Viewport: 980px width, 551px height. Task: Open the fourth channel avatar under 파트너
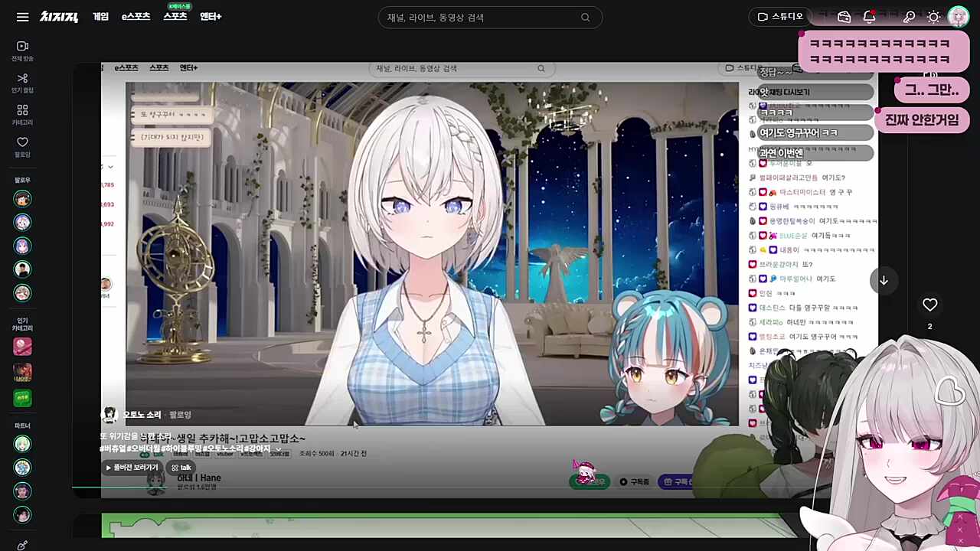coord(22,515)
